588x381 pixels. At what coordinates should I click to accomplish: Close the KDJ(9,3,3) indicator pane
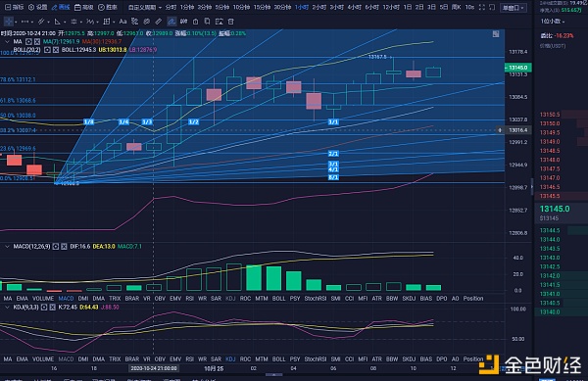click(52, 308)
